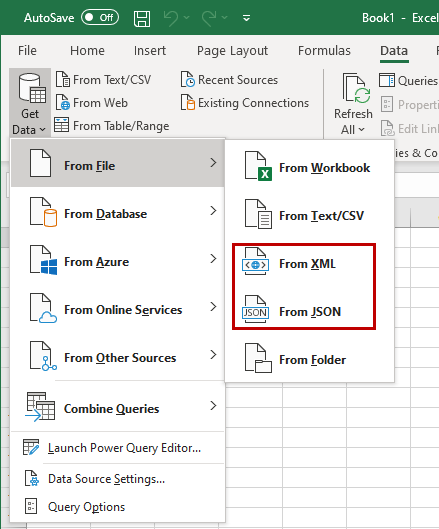Toggle the AutoSave switch
439x529 pixels.
[x=100, y=18]
